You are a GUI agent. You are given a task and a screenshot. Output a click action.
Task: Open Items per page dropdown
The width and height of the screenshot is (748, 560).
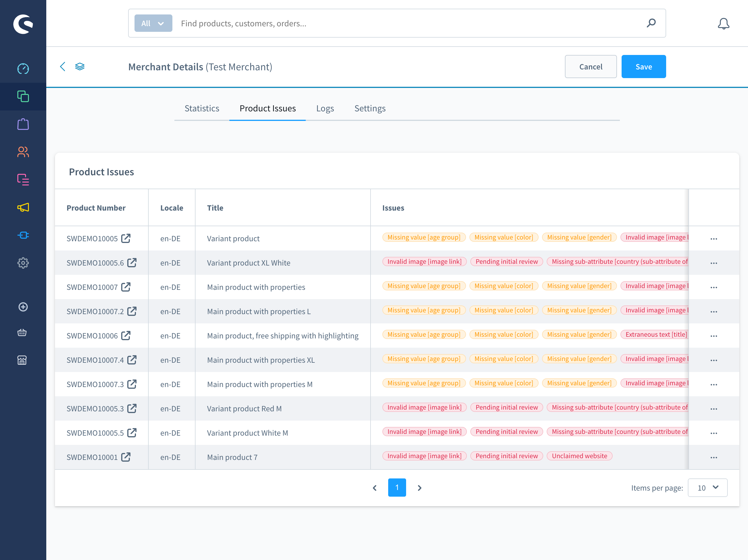point(708,488)
